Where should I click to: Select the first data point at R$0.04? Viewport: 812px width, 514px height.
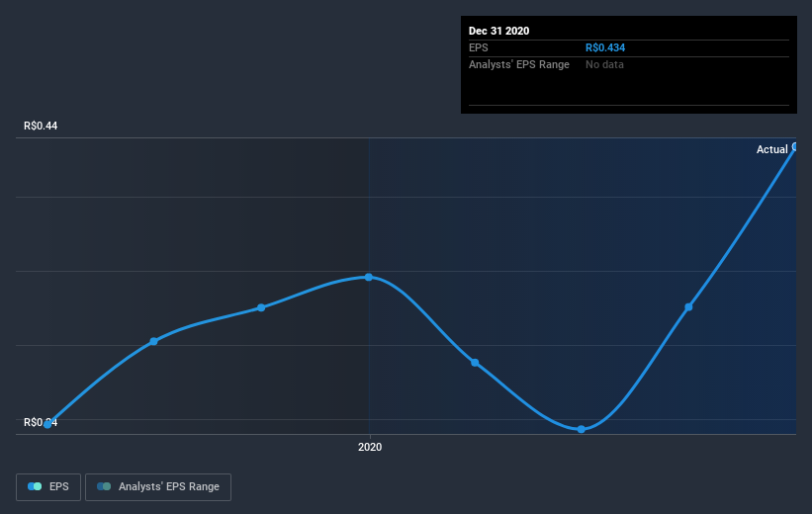[x=47, y=424]
